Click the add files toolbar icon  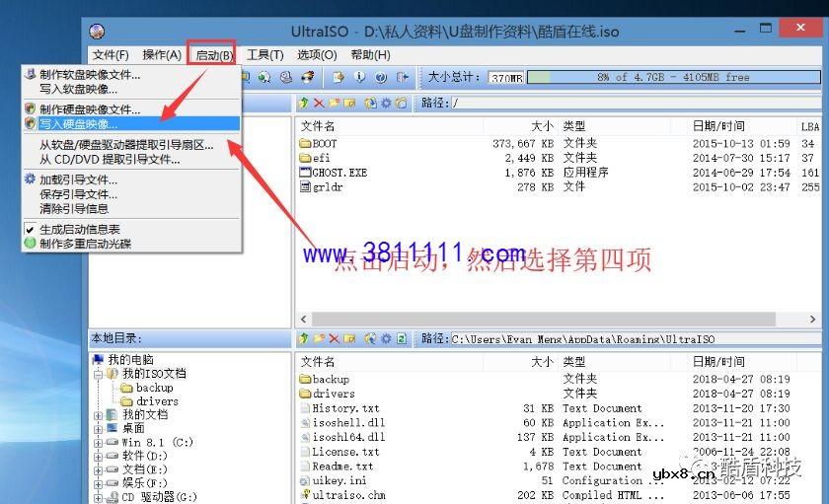pos(339,78)
